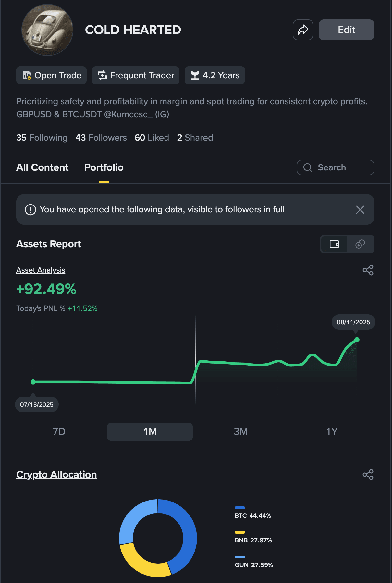Switch to coins view in Assets Report
Image resolution: width=392 pixels, height=583 pixels.
point(360,244)
